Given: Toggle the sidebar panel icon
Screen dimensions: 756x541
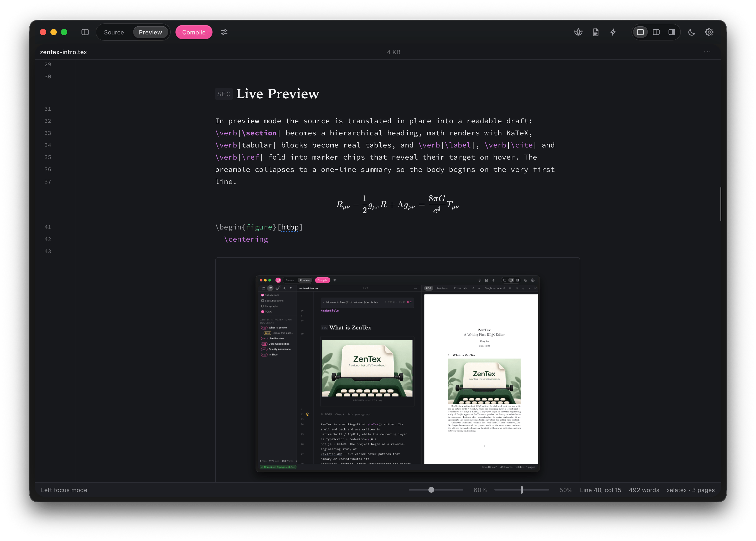Looking at the screenshot, I should (85, 32).
